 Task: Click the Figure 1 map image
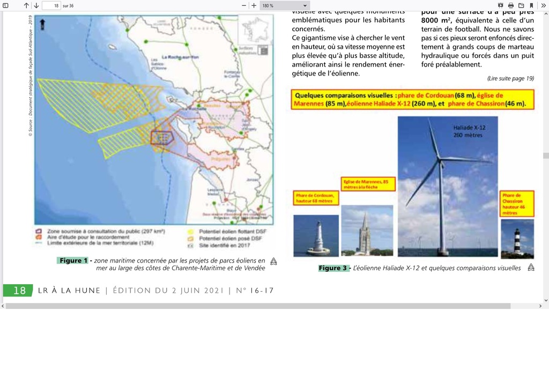tap(154, 120)
